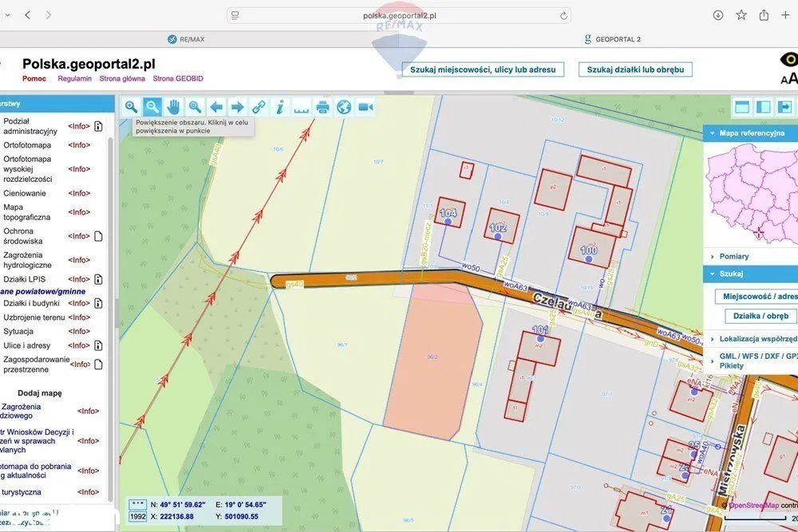Click the video camera toolbar icon
The width and height of the screenshot is (798, 532).
pos(365,107)
